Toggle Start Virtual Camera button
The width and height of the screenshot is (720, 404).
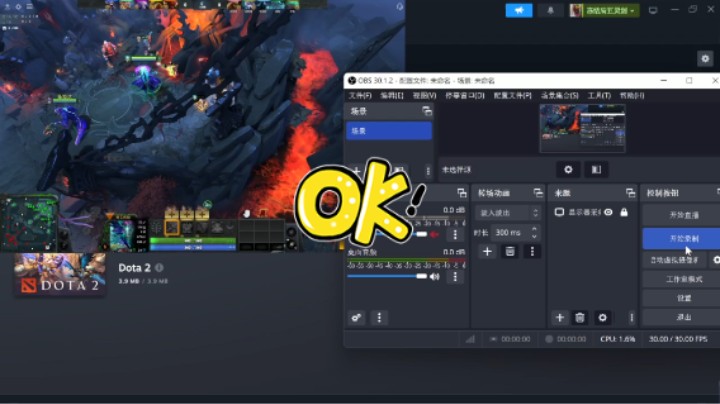tap(674, 260)
